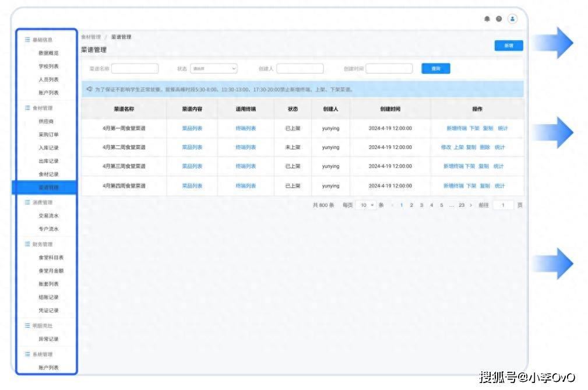Click 删除 for 4月第二周食堂菜谱

pos(485,147)
